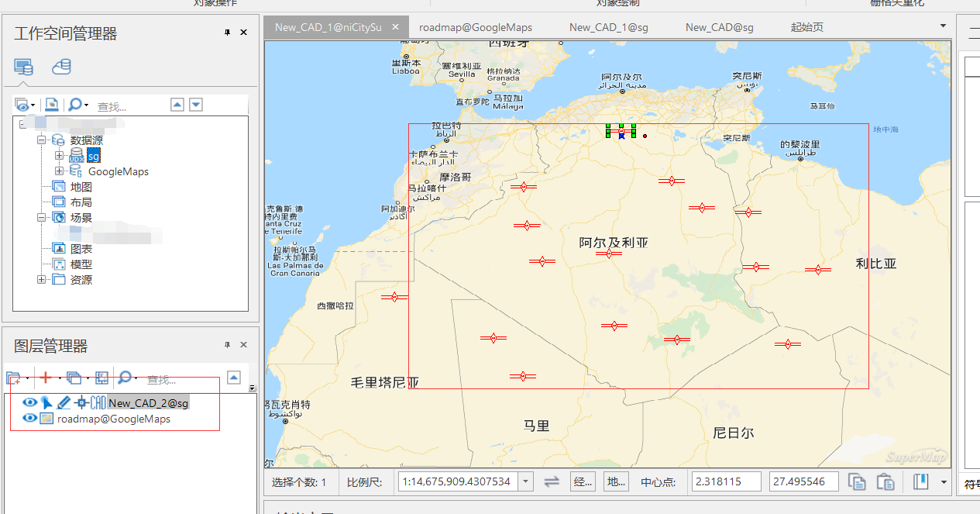Switch to the 起始页 tab
Image resolution: width=980 pixels, height=514 pixels.
click(x=807, y=27)
